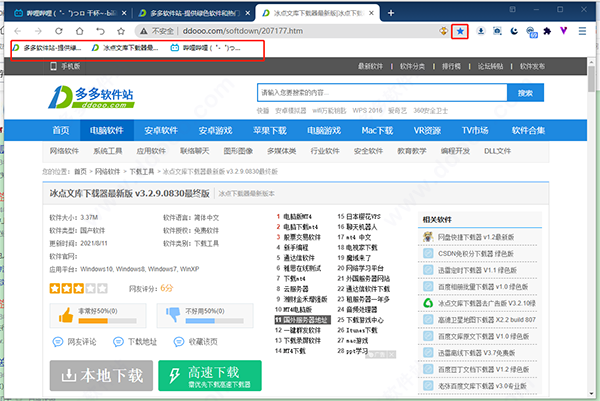Open the 软件发布 link in the top bar
Image resolution: width=600 pixels, height=401 pixels.
532,66
